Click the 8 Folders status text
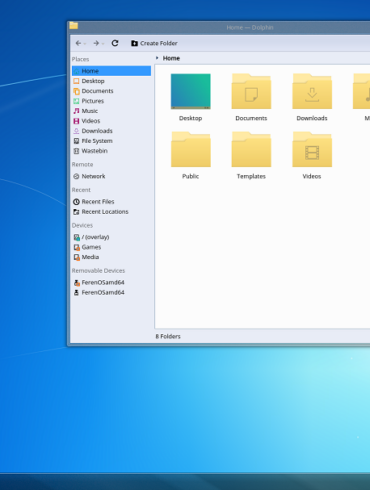 [168, 336]
